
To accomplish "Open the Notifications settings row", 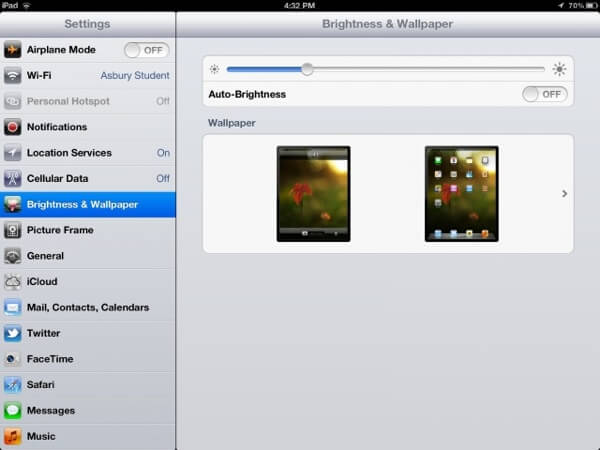I will click(88, 127).
